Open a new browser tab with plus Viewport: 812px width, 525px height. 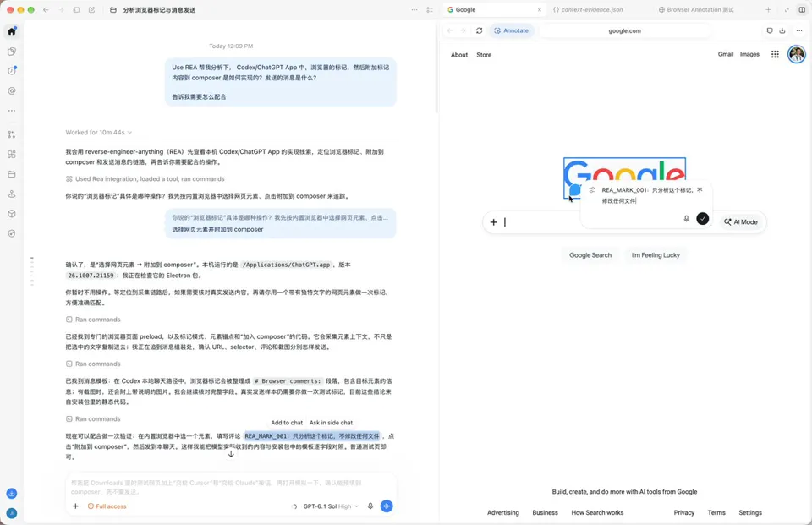tap(769, 10)
